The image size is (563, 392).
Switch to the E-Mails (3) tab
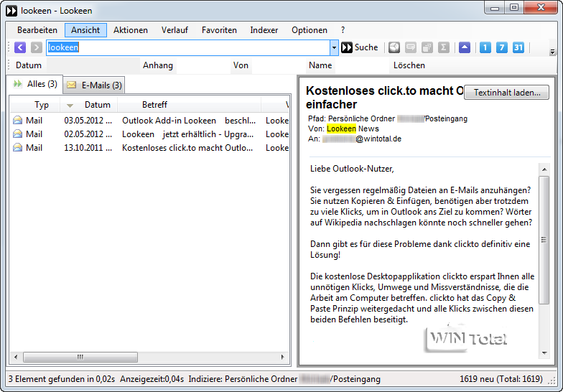(x=94, y=85)
